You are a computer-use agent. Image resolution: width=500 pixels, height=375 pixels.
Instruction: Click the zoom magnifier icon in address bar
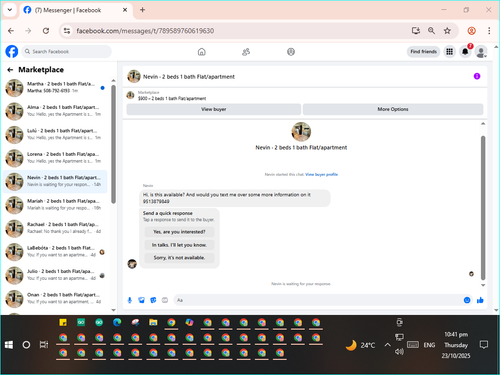431,31
